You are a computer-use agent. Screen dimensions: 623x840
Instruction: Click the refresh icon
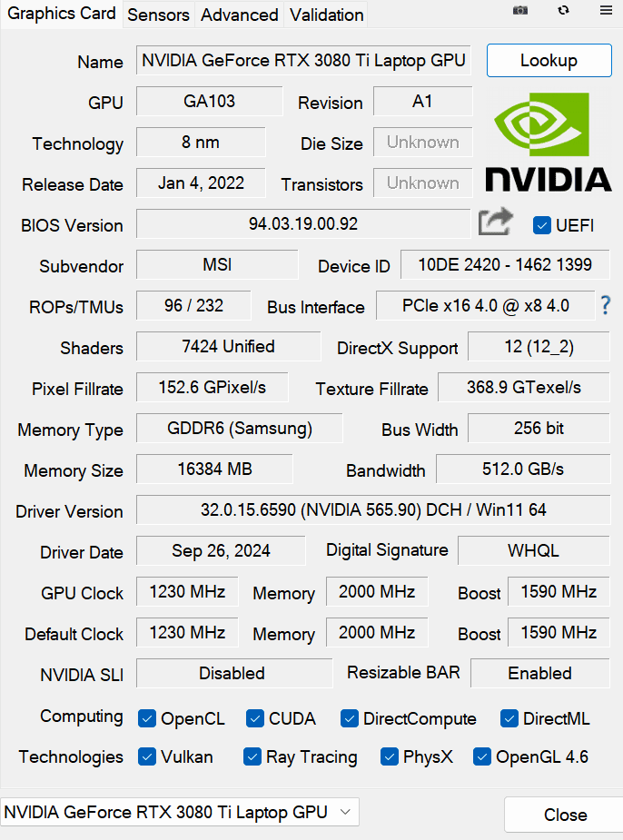coord(563,10)
